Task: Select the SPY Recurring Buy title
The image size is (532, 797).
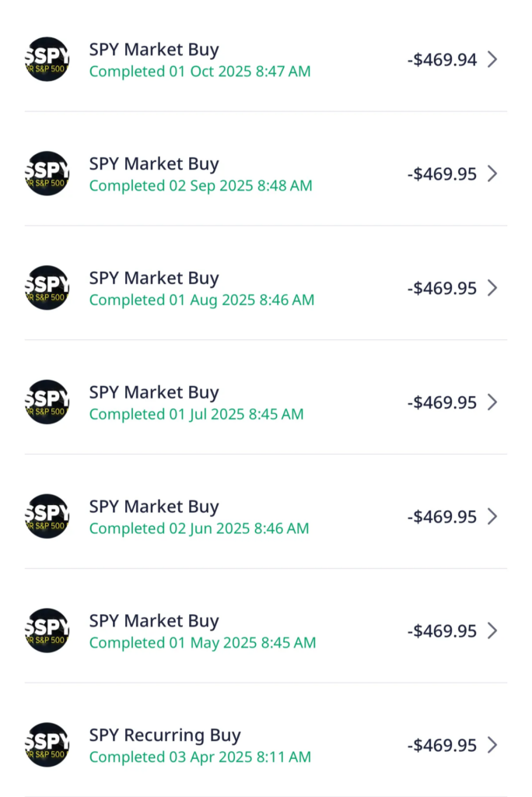Action: [x=165, y=736]
